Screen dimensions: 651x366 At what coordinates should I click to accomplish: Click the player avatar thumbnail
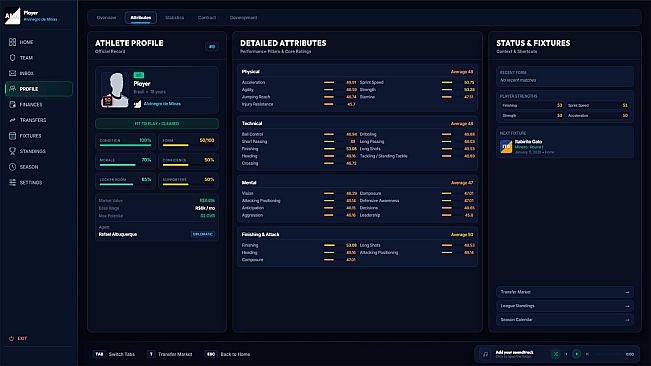(115, 90)
